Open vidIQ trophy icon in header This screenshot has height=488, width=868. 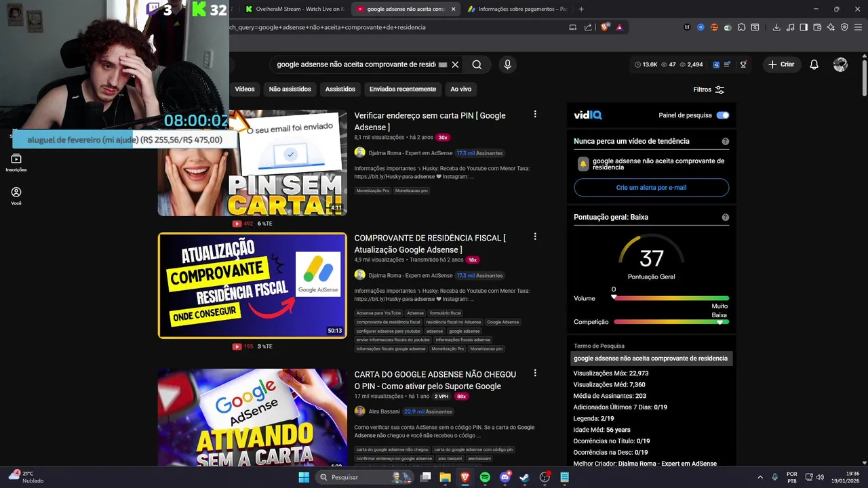(x=743, y=64)
